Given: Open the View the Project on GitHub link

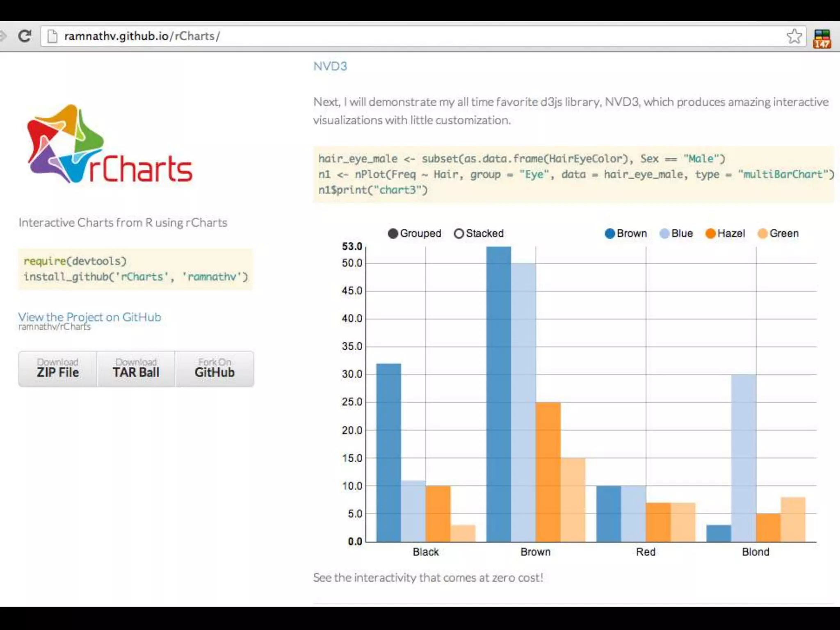Looking at the screenshot, I should tap(89, 317).
